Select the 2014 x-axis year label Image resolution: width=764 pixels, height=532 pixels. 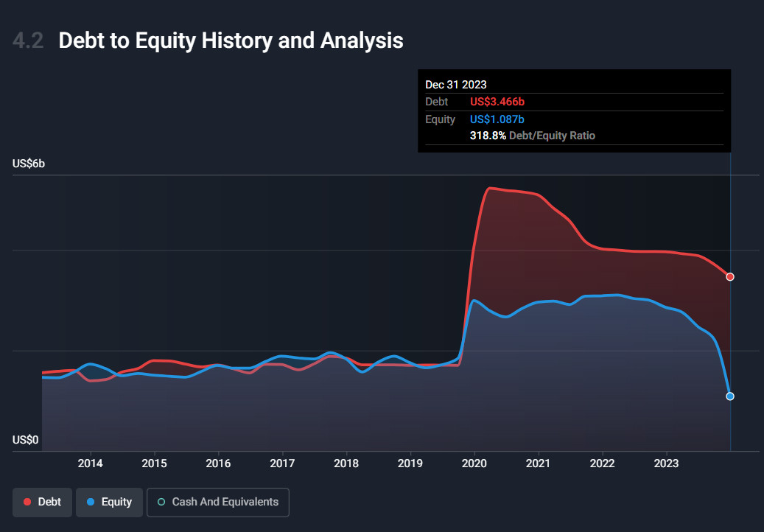90,463
